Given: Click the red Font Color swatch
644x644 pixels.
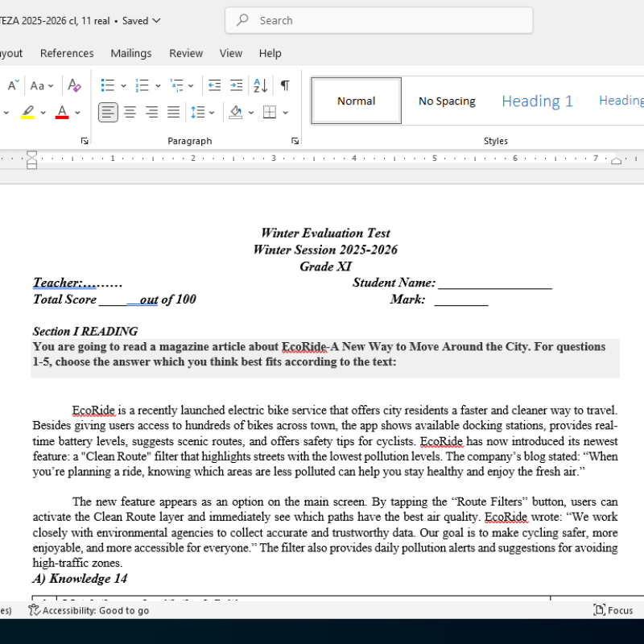Looking at the screenshot, I should pos(63,112).
